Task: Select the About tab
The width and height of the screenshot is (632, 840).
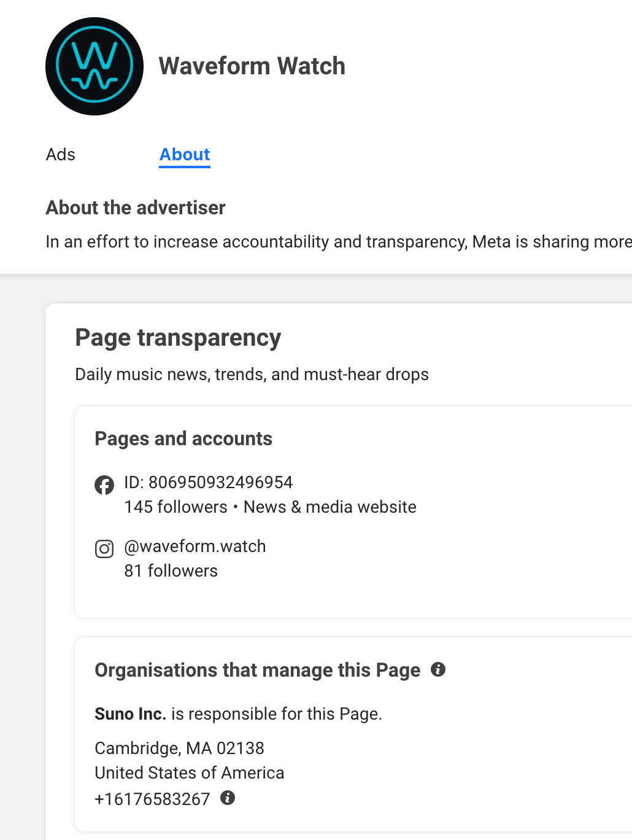Action: coord(185,155)
